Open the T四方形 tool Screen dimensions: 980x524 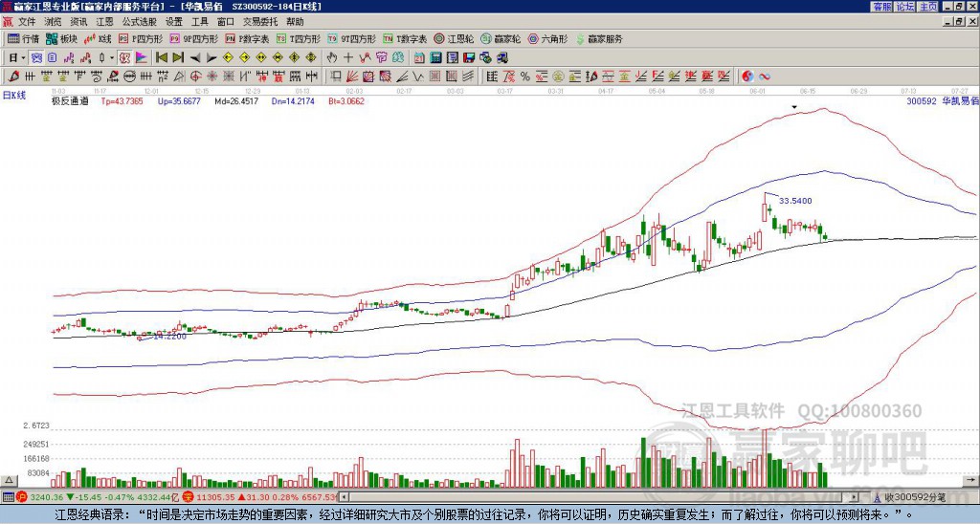pyautogui.click(x=299, y=38)
